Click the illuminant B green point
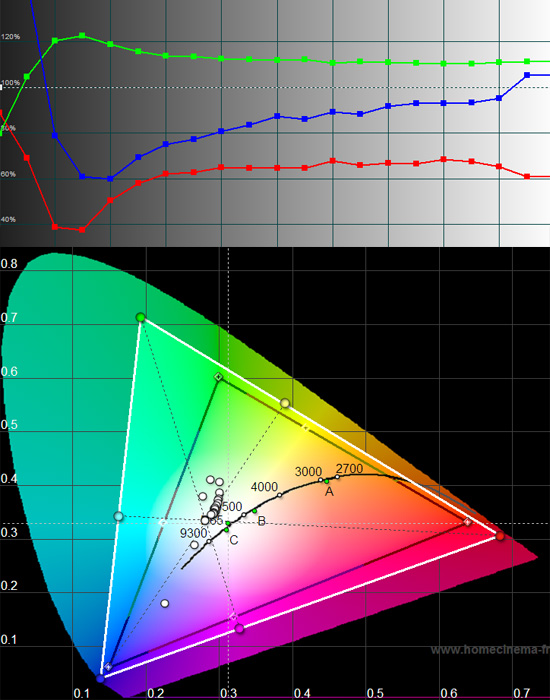The image size is (550, 700). tap(254, 511)
